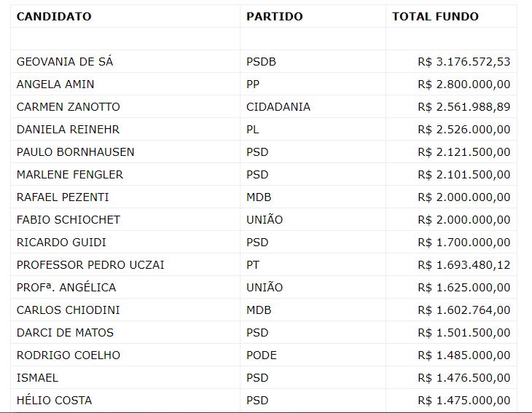Select the GEOVANIA DE SÁ candidate cell
The height and width of the screenshot is (413, 532).
(65, 62)
